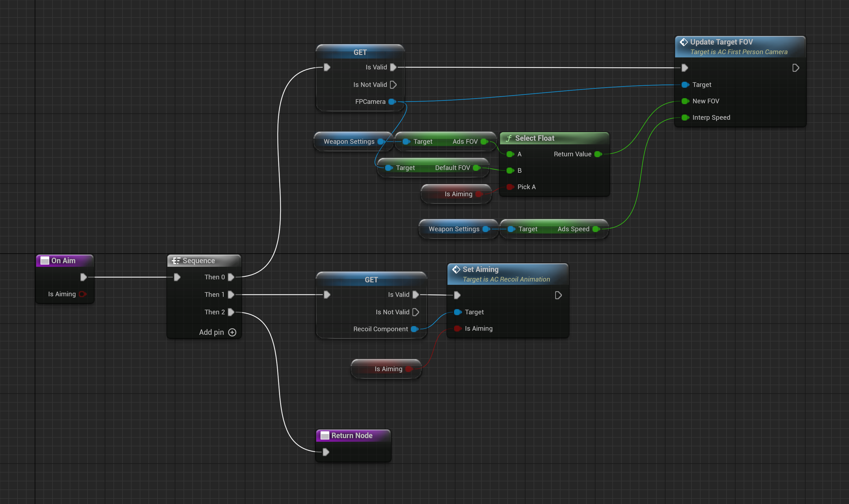Click the New FOV input pin
The image size is (849, 504).
pos(685,101)
